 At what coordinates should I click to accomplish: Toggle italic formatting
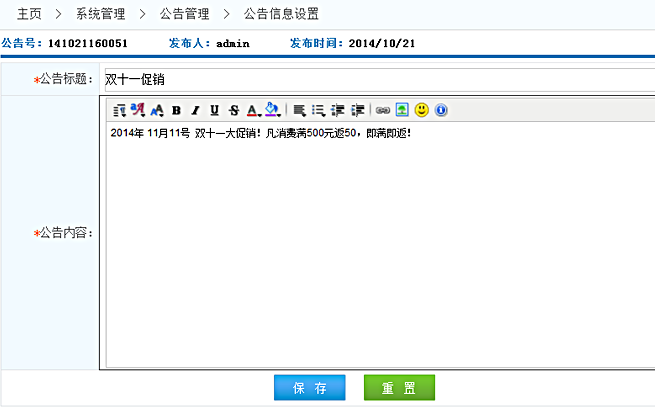coord(195,110)
